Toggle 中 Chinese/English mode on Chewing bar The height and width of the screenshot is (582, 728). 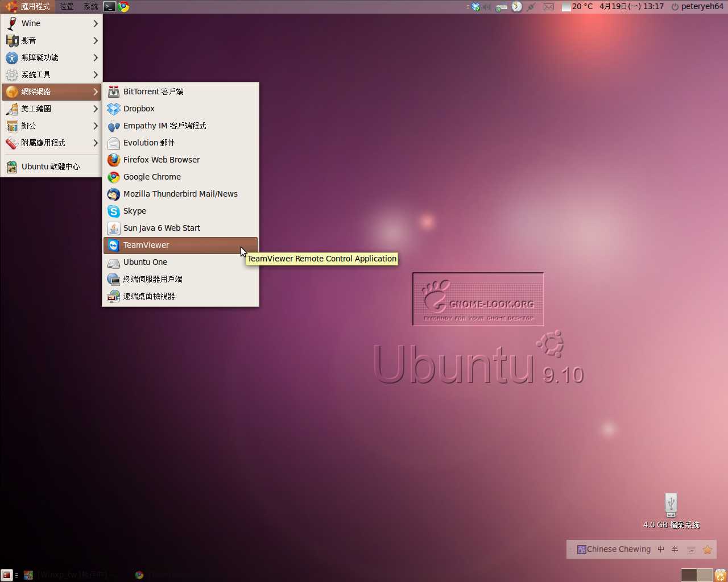pos(661,550)
